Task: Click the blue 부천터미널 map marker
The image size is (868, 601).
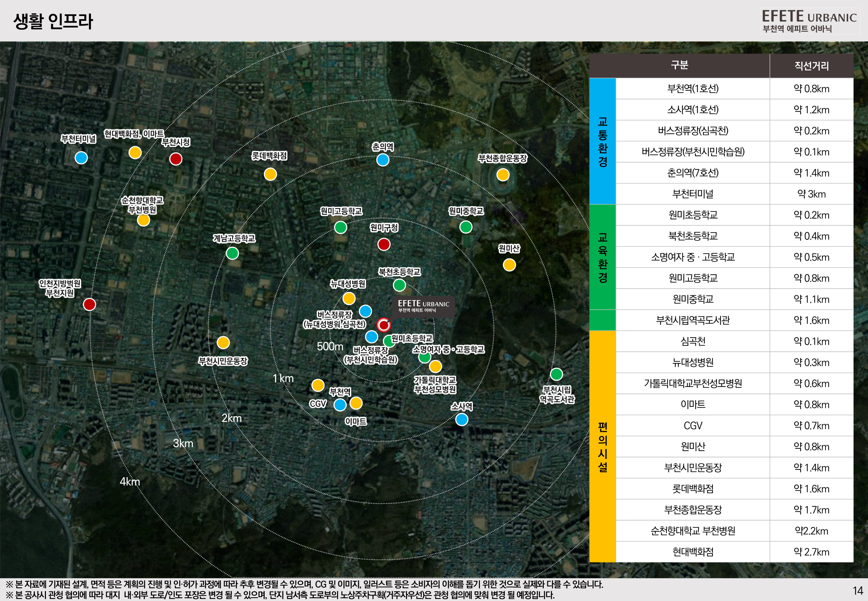Action: 81,157
